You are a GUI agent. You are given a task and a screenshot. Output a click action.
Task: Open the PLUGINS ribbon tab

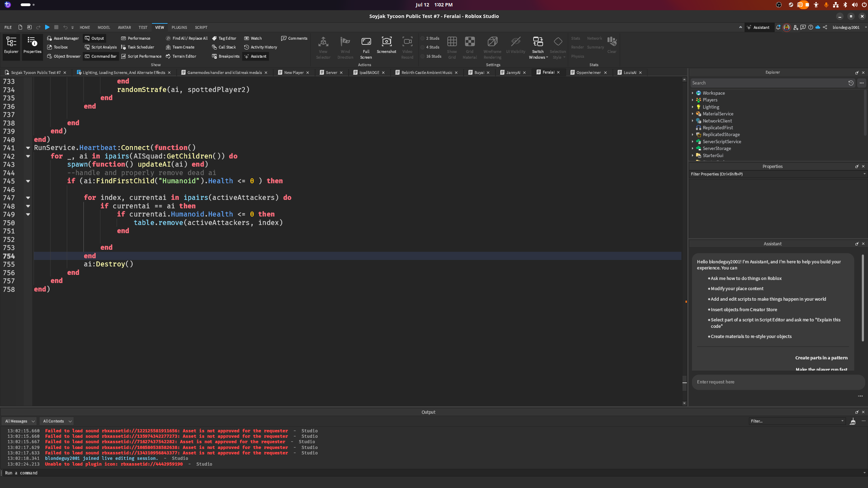point(179,27)
